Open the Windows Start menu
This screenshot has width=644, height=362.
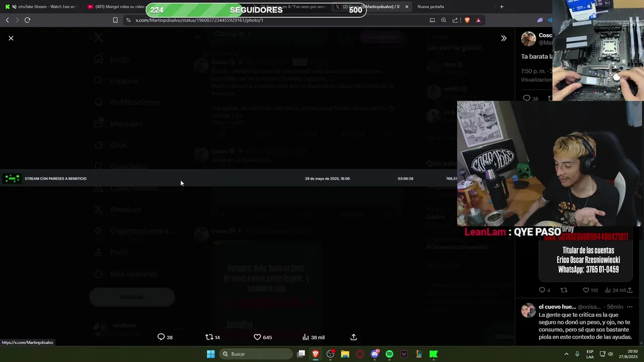pos(211,354)
